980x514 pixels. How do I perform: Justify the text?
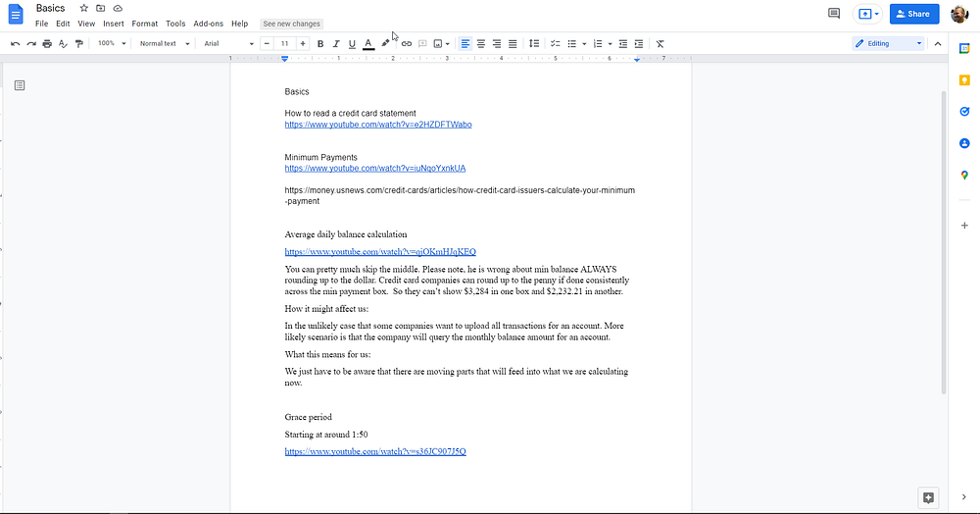click(513, 44)
